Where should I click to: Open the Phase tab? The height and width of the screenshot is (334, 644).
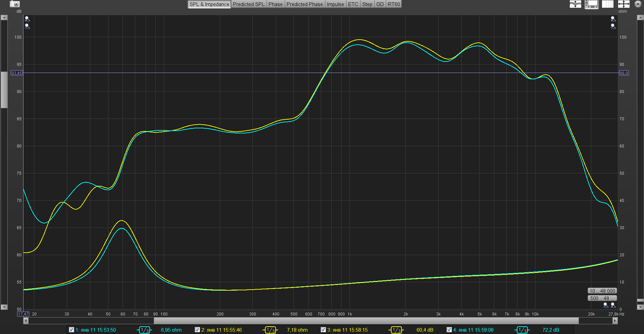click(x=276, y=4)
